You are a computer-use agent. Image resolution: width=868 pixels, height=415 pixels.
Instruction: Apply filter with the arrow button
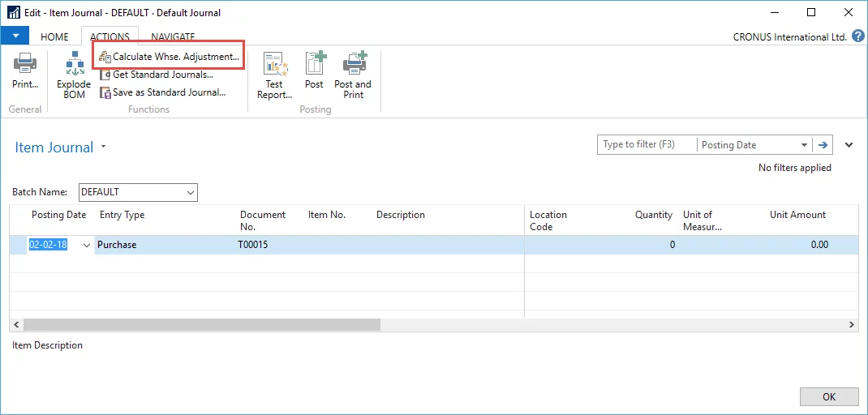823,145
